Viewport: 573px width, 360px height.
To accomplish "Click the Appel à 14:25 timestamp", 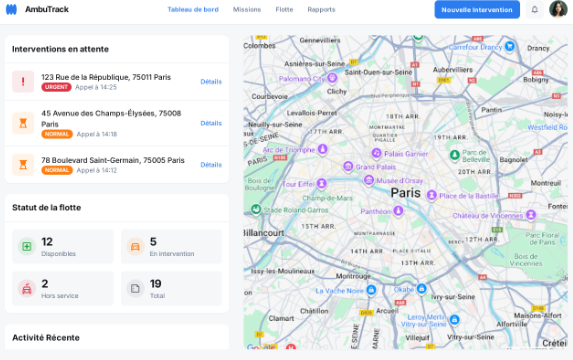I will point(96,87).
